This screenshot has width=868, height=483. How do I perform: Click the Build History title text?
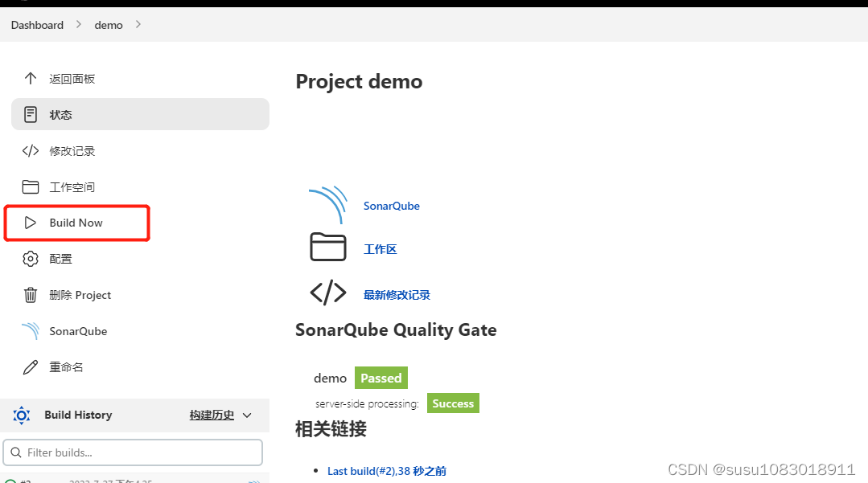(78, 415)
